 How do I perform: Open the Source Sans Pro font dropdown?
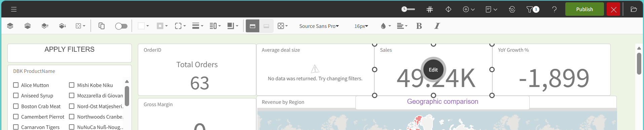click(x=319, y=26)
